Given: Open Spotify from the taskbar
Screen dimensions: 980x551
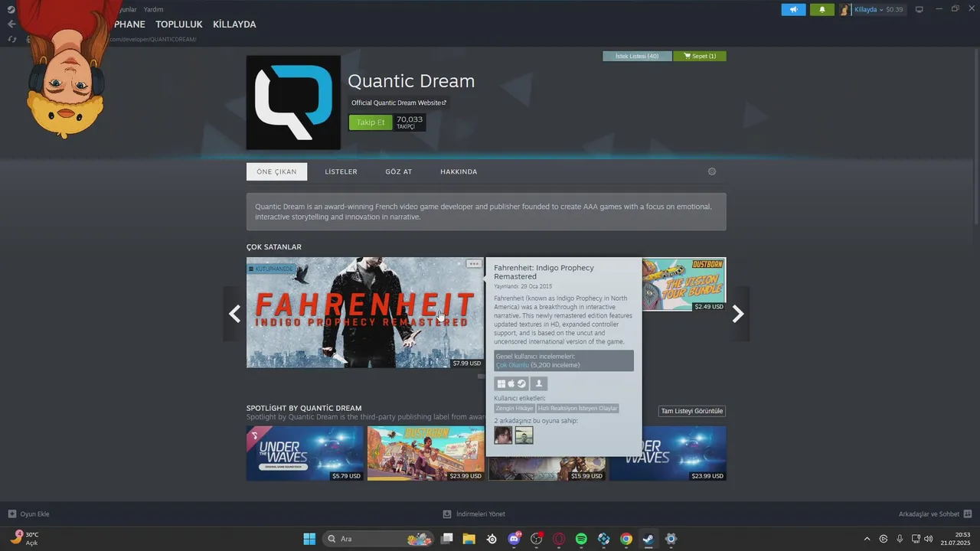Looking at the screenshot, I should [x=581, y=539].
